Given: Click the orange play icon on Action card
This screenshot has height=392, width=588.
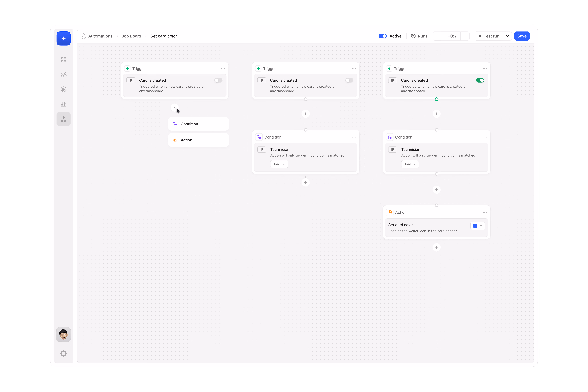Looking at the screenshot, I should [390, 212].
